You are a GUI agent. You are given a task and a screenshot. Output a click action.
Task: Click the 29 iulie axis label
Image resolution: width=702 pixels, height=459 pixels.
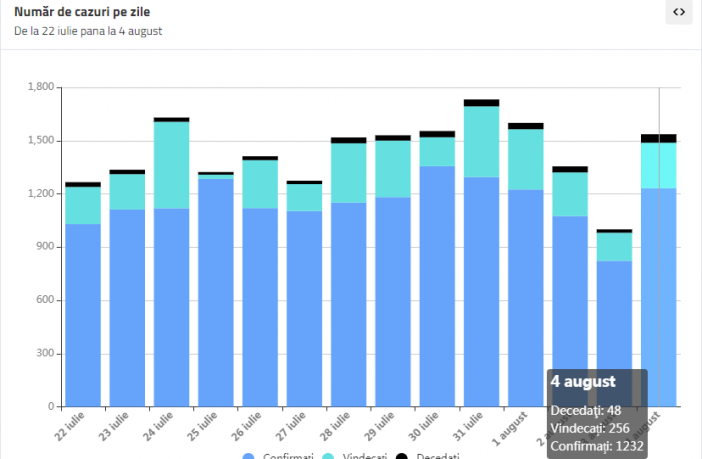click(383, 423)
